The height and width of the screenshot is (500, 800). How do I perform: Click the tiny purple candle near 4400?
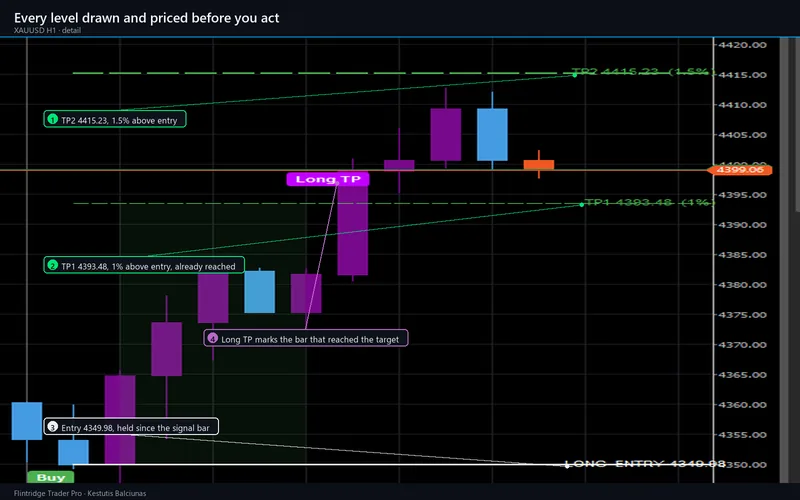click(399, 165)
